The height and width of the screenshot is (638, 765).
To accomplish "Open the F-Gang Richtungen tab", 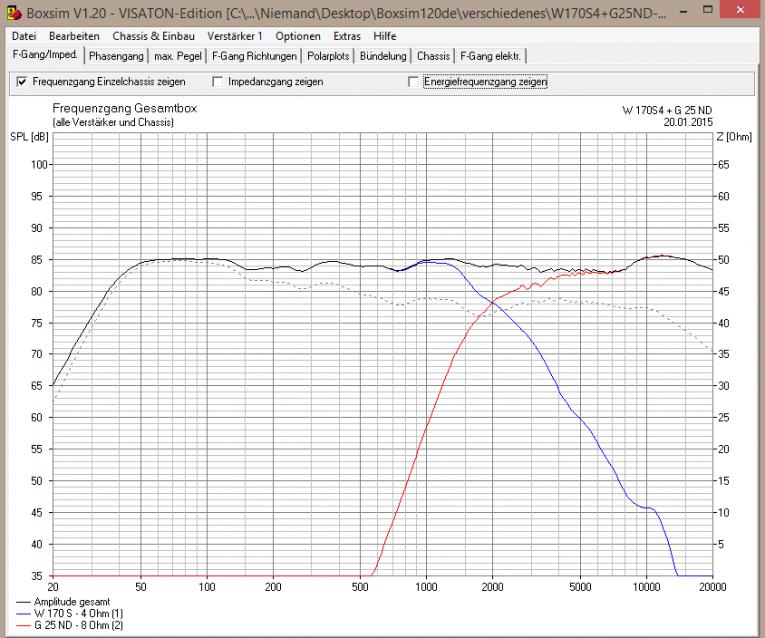I will [x=254, y=56].
